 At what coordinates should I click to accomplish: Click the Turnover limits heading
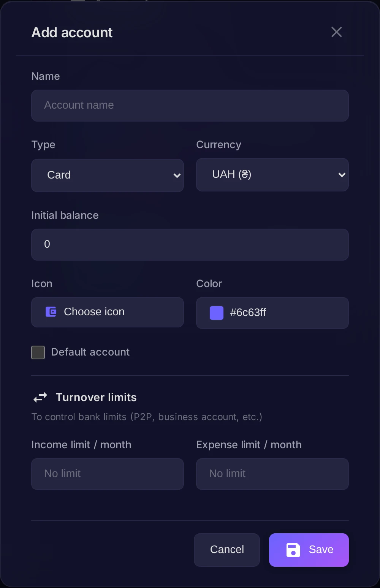tap(96, 397)
